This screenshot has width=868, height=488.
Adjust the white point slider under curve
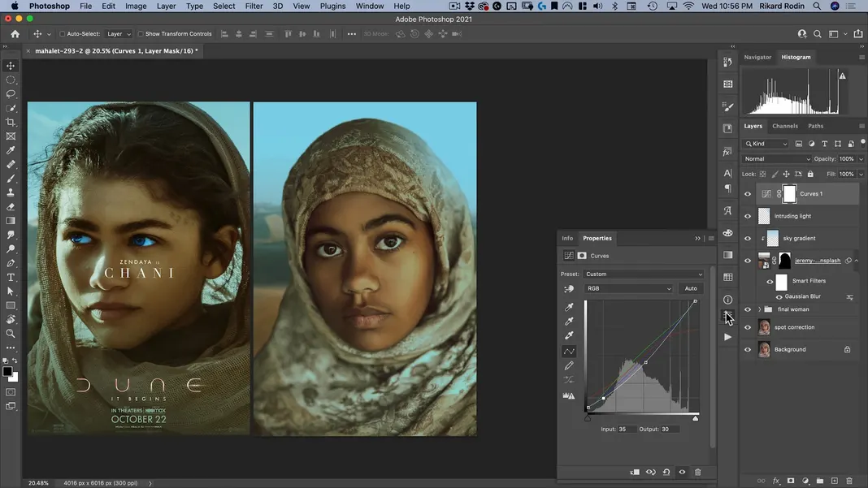pyautogui.click(x=695, y=418)
